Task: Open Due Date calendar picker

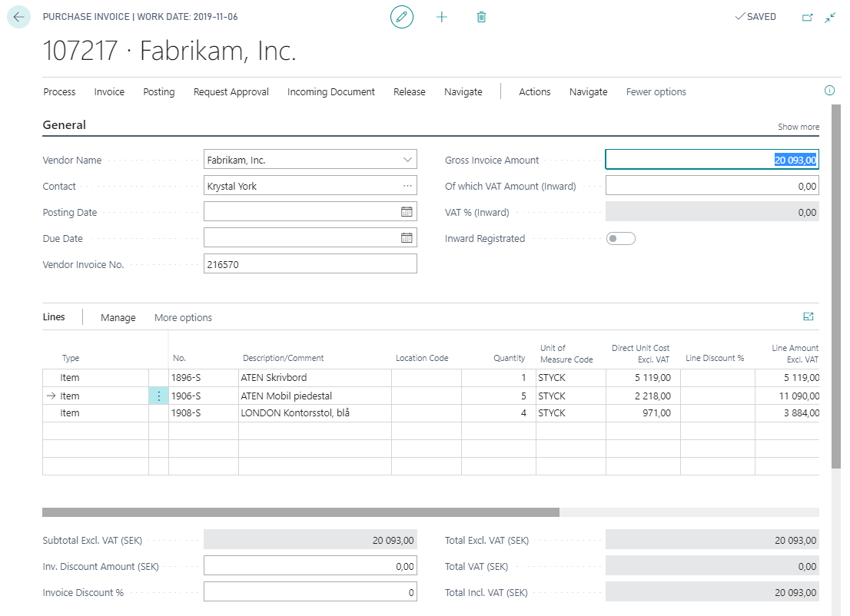Action: point(407,238)
